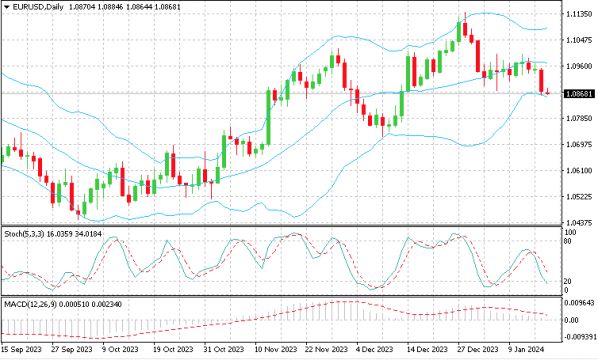The width and height of the screenshot is (598, 360).
Task: Click the 27 Dec 2023 date label
Action: pyautogui.click(x=478, y=349)
